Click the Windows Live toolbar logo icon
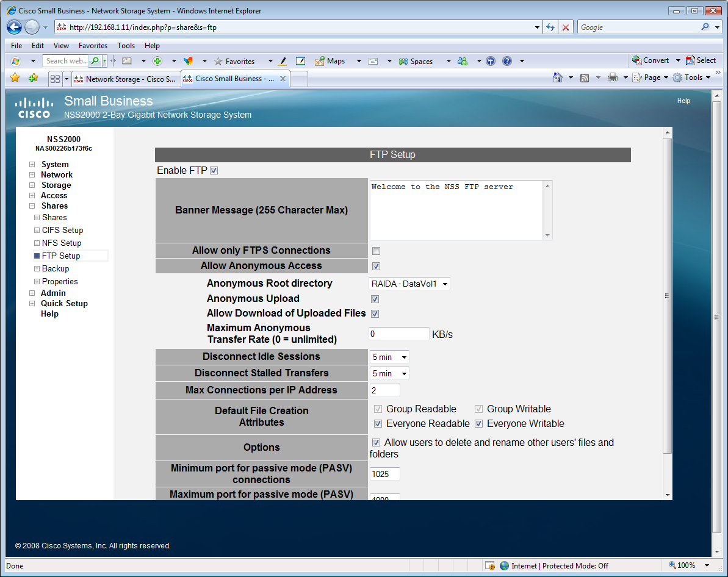 click(x=16, y=61)
